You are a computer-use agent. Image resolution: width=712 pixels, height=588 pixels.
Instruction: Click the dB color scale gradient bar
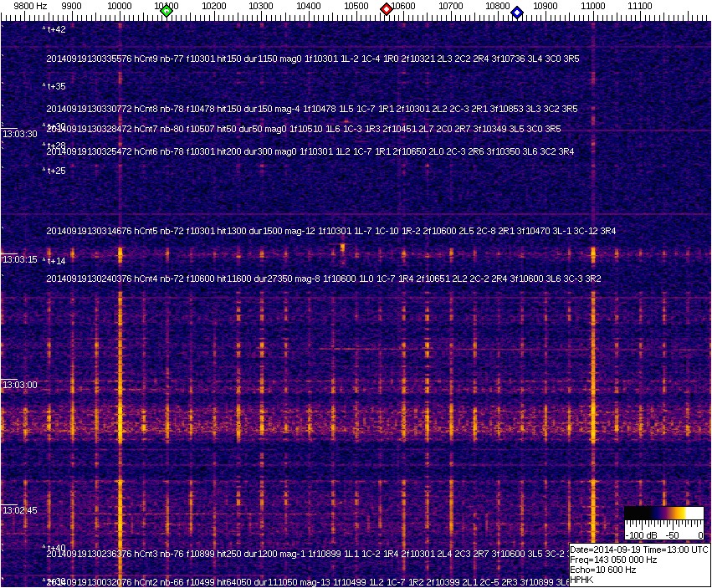coord(663,514)
